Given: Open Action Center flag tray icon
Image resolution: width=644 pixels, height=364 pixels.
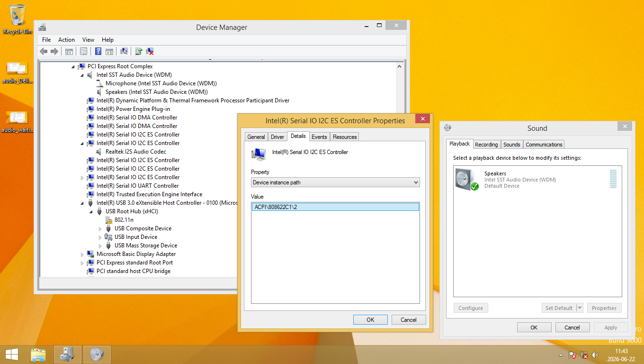Looking at the screenshot, I should click(x=572, y=355).
